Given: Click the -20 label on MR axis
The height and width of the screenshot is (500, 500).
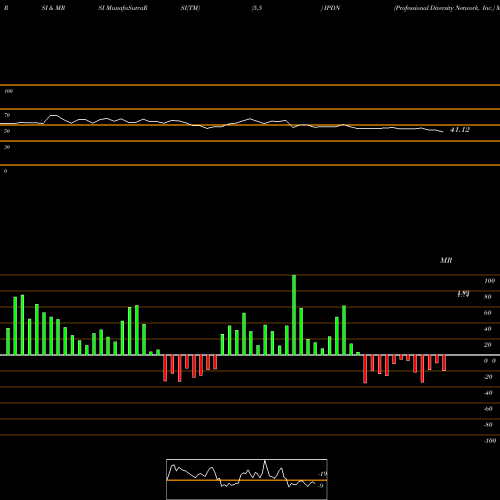Looking at the screenshot, I should (488, 377).
